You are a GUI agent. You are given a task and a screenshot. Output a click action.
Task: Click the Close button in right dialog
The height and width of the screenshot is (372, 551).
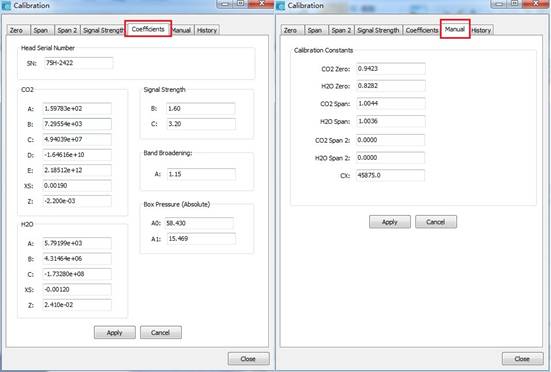coord(523,359)
